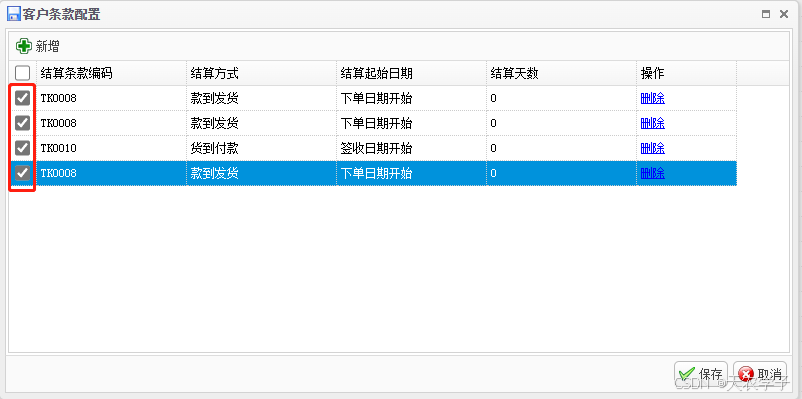
Task: Click the green checkmark icon on 保存
Action: [x=687, y=373]
